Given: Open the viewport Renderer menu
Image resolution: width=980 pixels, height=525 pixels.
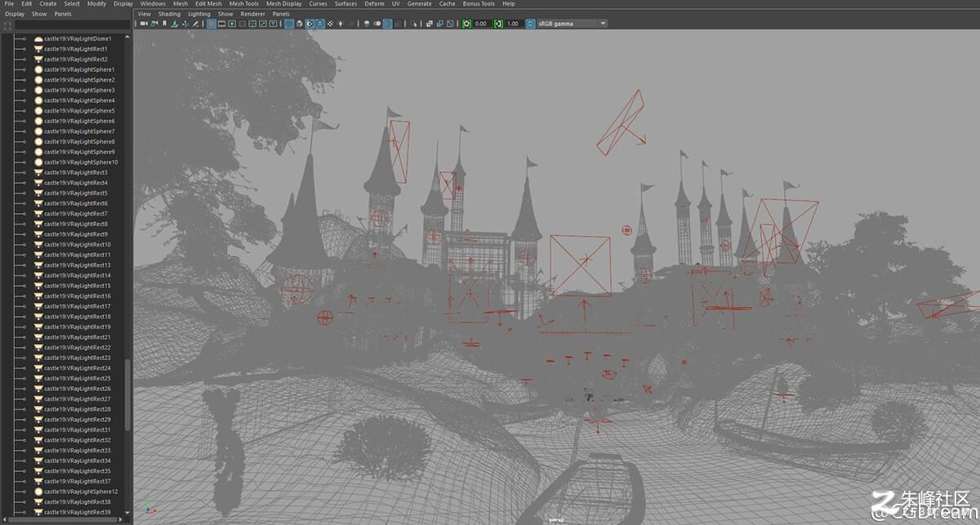Looking at the screenshot, I should 252,14.
